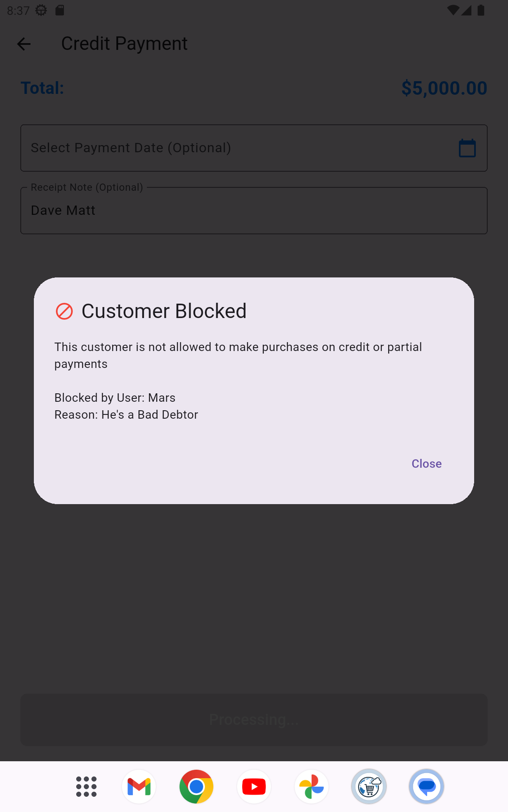Tap the $5,000.00 total amount
508x812 pixels.
pos(444,88)
